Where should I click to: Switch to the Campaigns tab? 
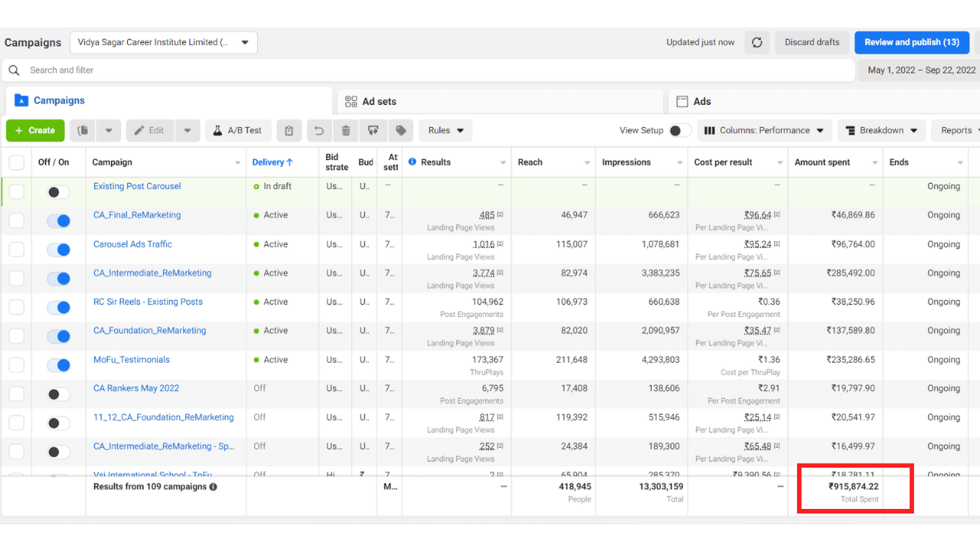pos(168,100)
